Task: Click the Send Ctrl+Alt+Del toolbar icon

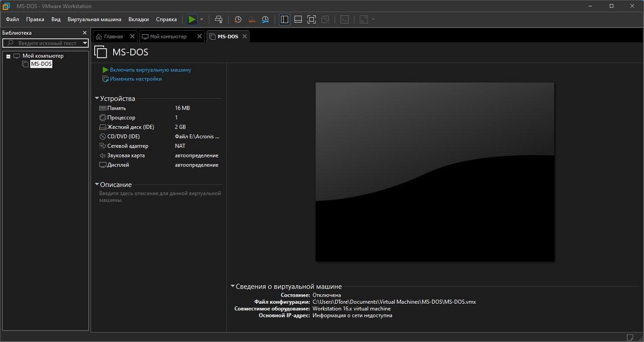Action: click(x=219, y=20)
